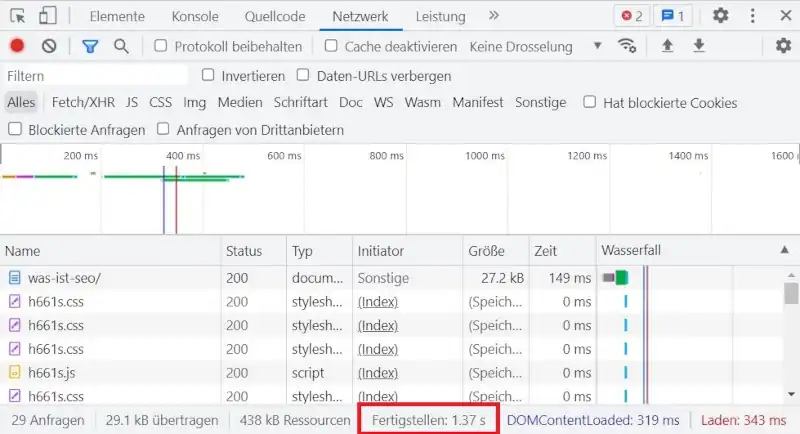Sort by the Größe column header
Screen dimensions: 800x434
pos(496,251)
